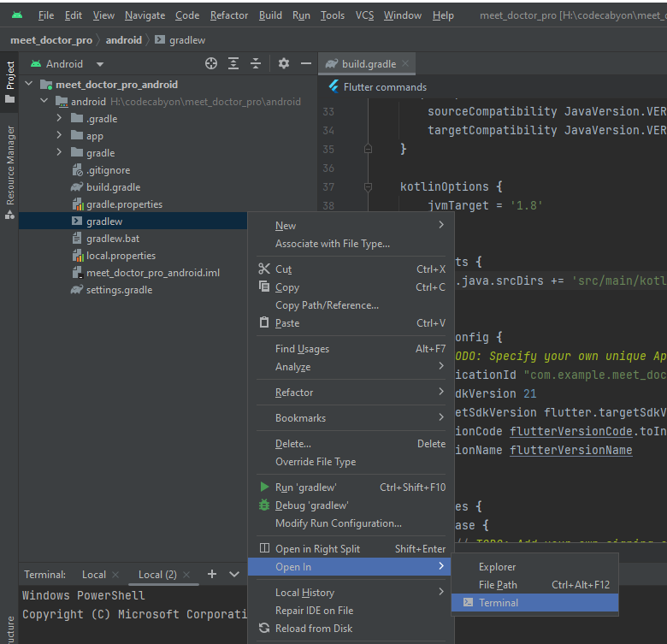The image size is (667, 644).
Task: Click the Collapse All icon in Project panel
Action: coord(256,63)
